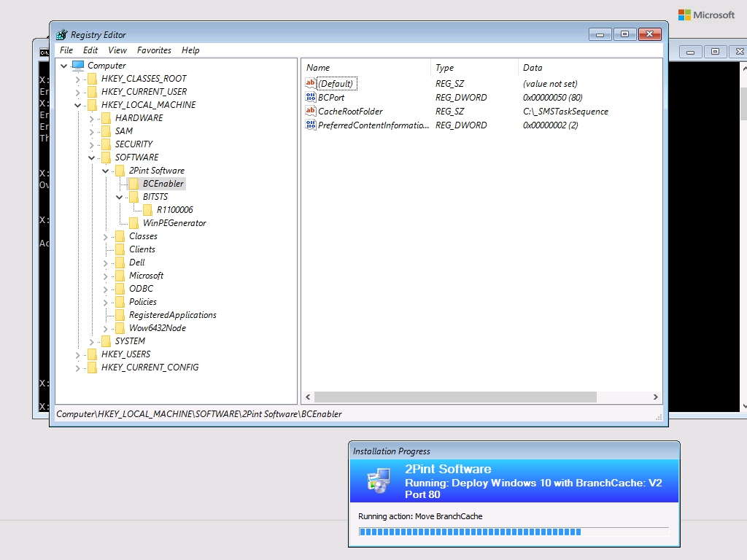Open the Favorites menu
The image size is (747, 560).
tap(154, 50)
